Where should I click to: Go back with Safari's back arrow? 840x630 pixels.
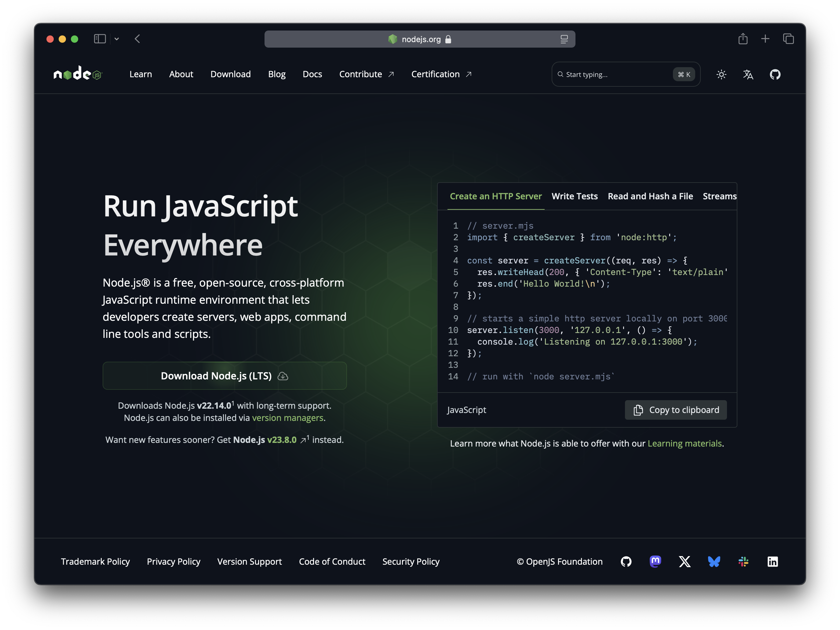137,39
